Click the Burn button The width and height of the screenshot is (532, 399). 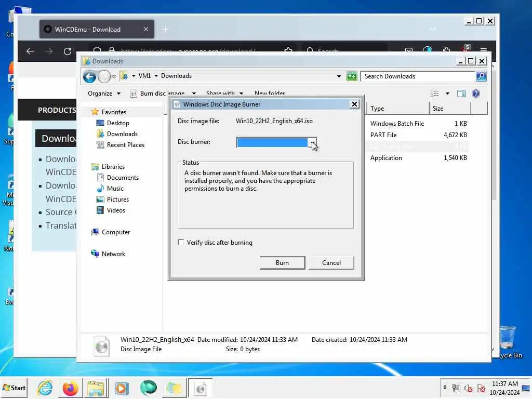pyautogui.click(x=282, y=262)
